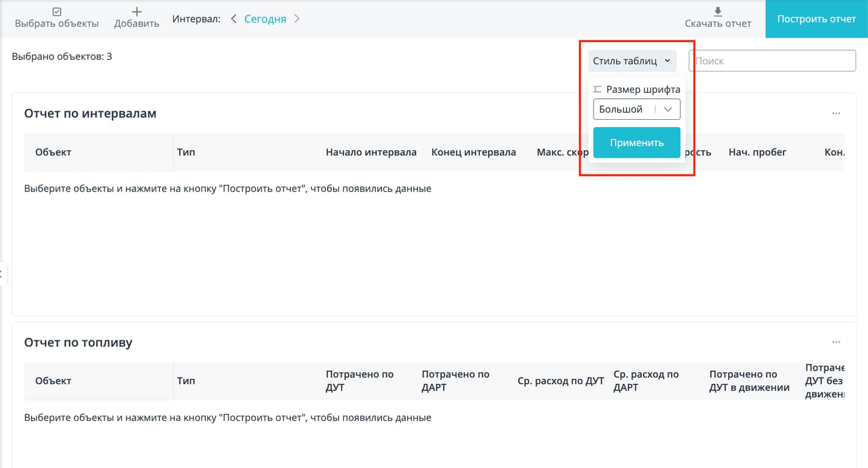
Task: Go to previous interval with left chevron
Action: click(x=234, y=19)
